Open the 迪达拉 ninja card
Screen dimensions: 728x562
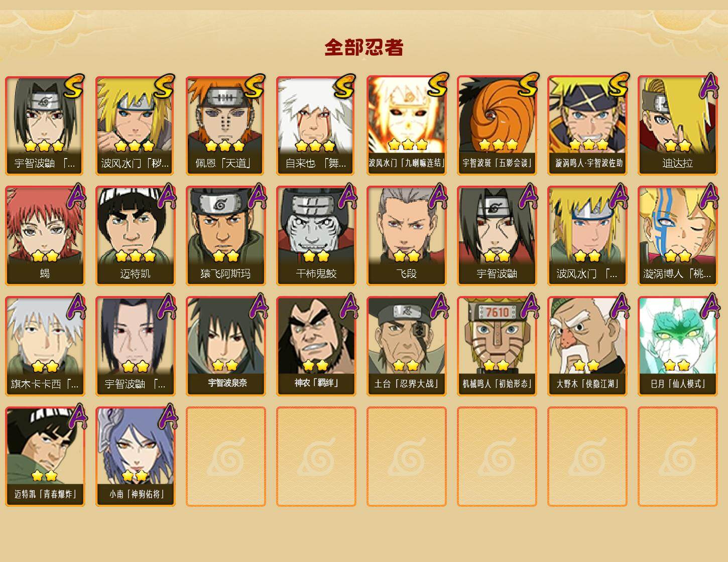click(x=677, y=125)
